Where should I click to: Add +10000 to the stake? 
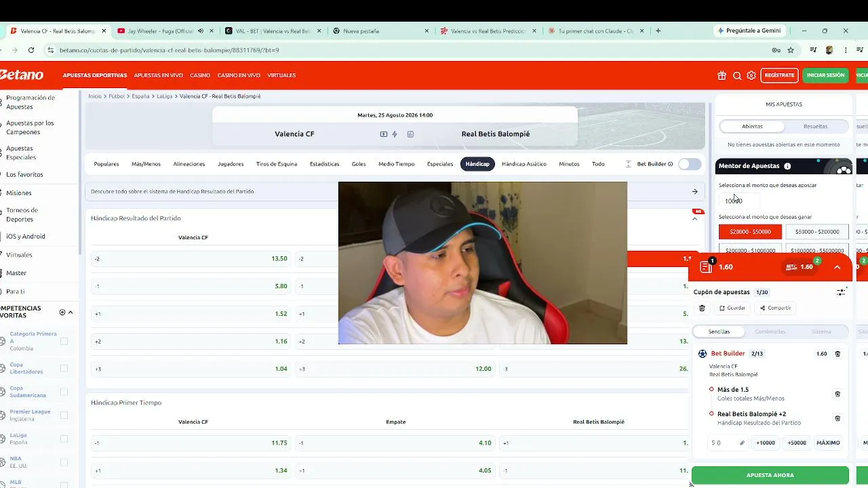click(x=766, y=443)
